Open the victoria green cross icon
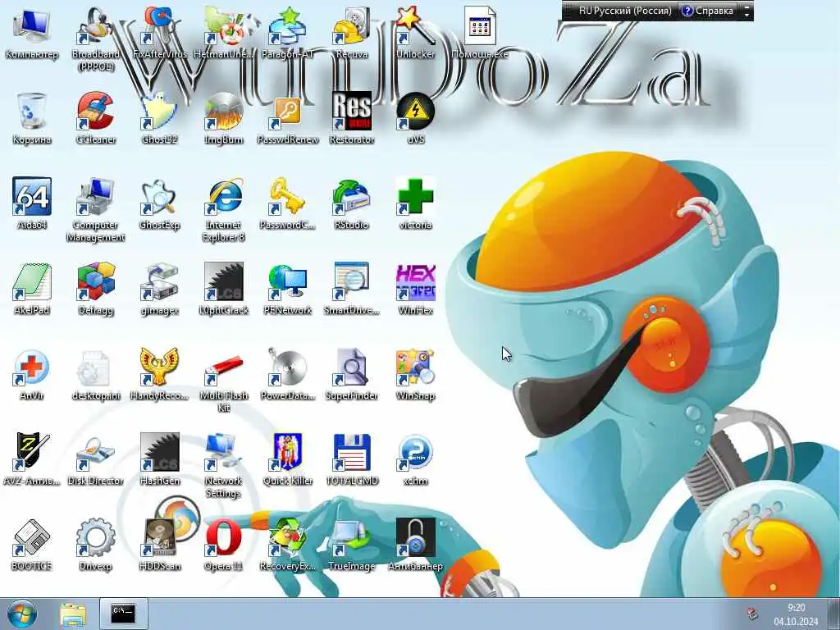Viewport: 840px width, 630px height. (416, 203)
